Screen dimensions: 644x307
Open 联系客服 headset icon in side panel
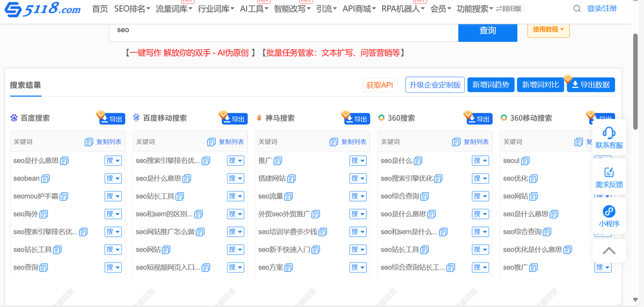609,132
